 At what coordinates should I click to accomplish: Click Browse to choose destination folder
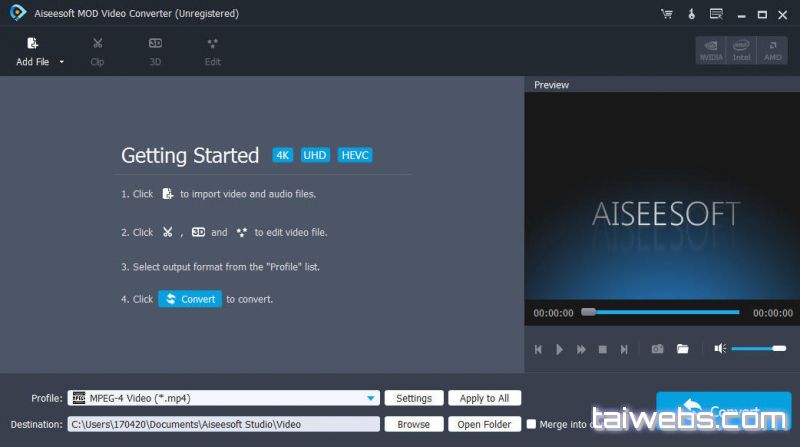[414, 424]
